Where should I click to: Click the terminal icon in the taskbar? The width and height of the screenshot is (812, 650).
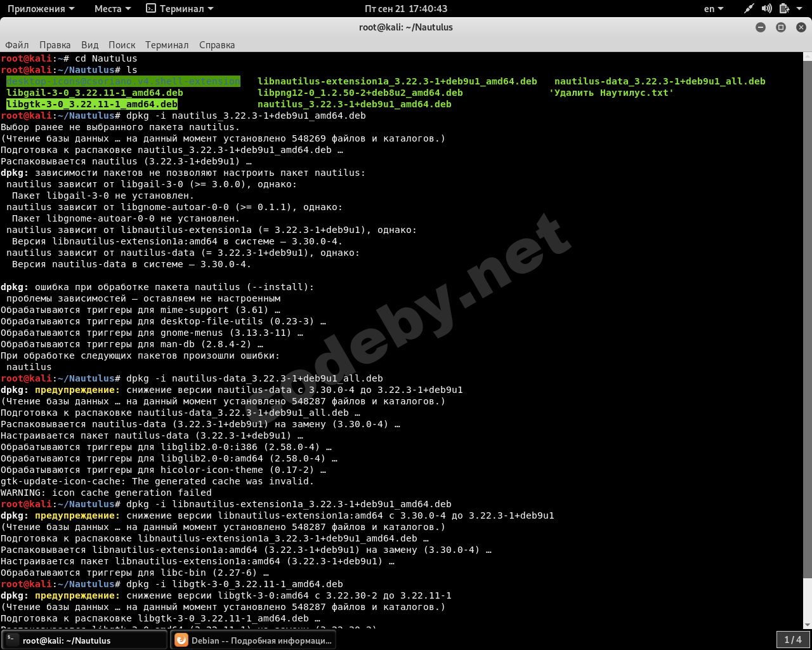[x=12, y=640]
